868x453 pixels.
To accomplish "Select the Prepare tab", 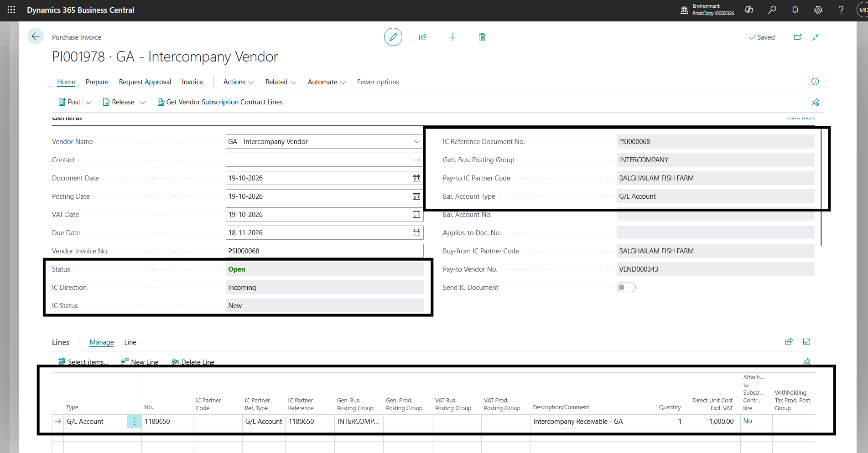I will [x=97, y=82].
